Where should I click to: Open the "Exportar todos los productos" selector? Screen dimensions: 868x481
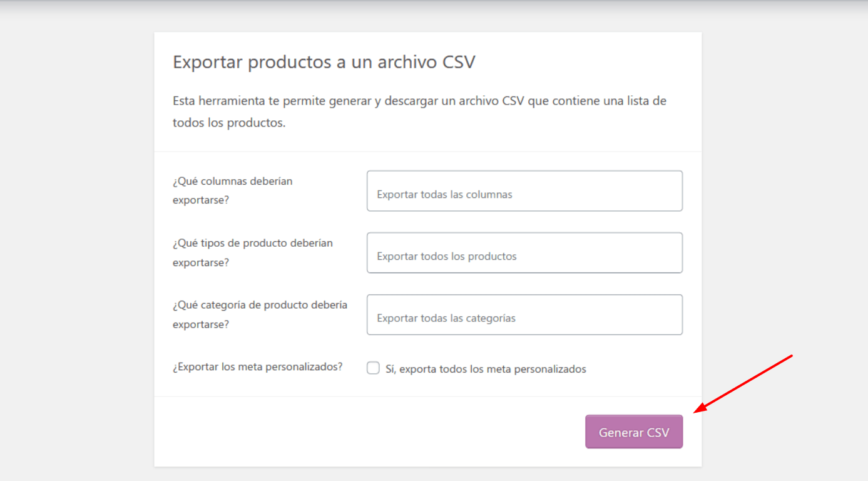coord(524,252)
